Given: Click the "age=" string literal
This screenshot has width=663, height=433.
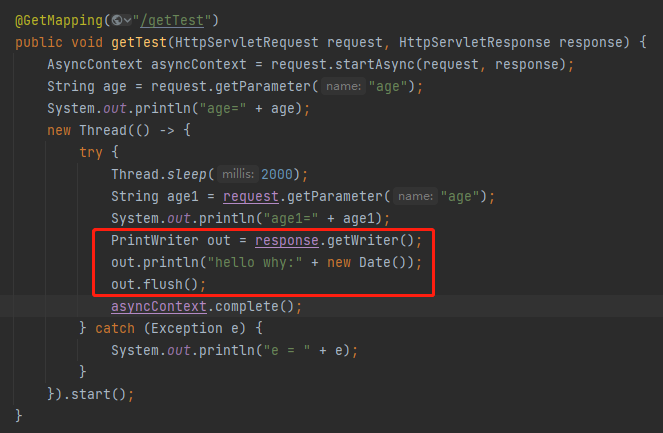Looking at the screenshot, I should (223, 108).
